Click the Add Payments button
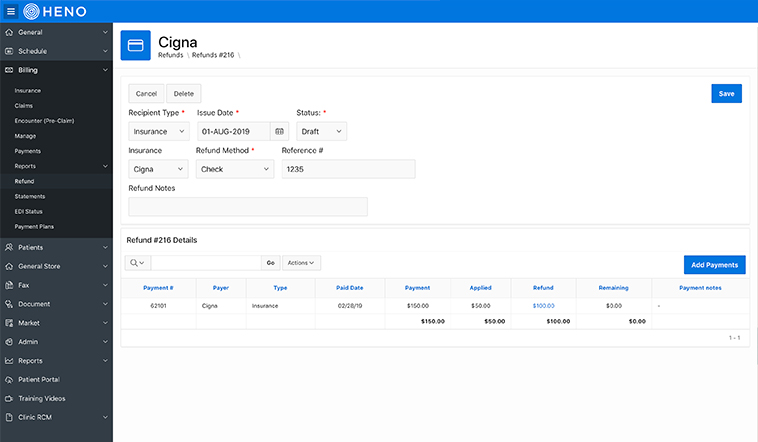758x442 pixels. [714, 265]
